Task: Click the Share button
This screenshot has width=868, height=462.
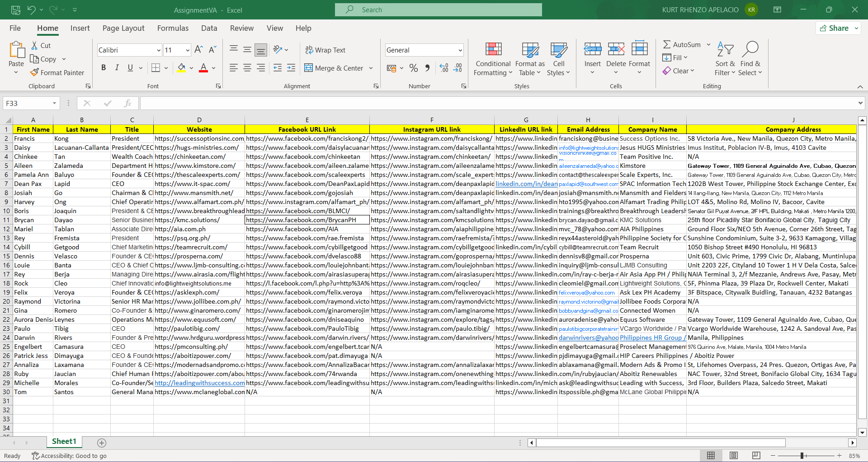Action: (838, 28)
